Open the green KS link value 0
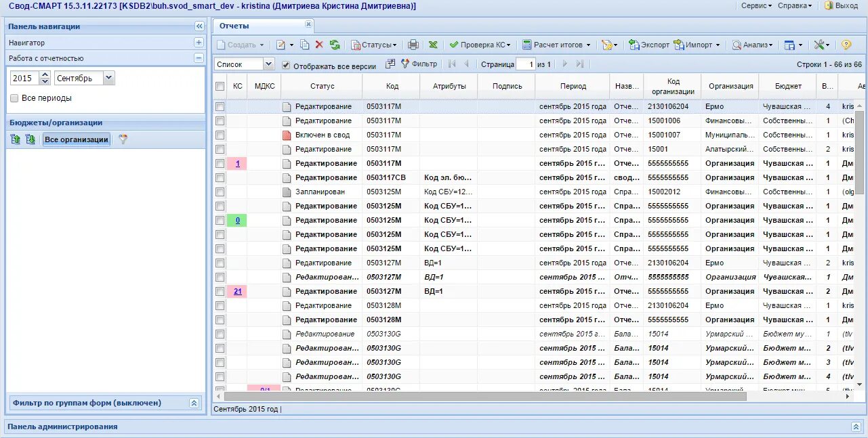868x438 pixels. coord(237,220)
